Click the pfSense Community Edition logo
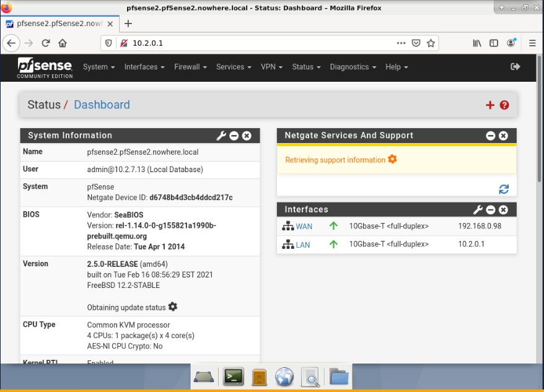544x392 pixels. coord(45,68)
